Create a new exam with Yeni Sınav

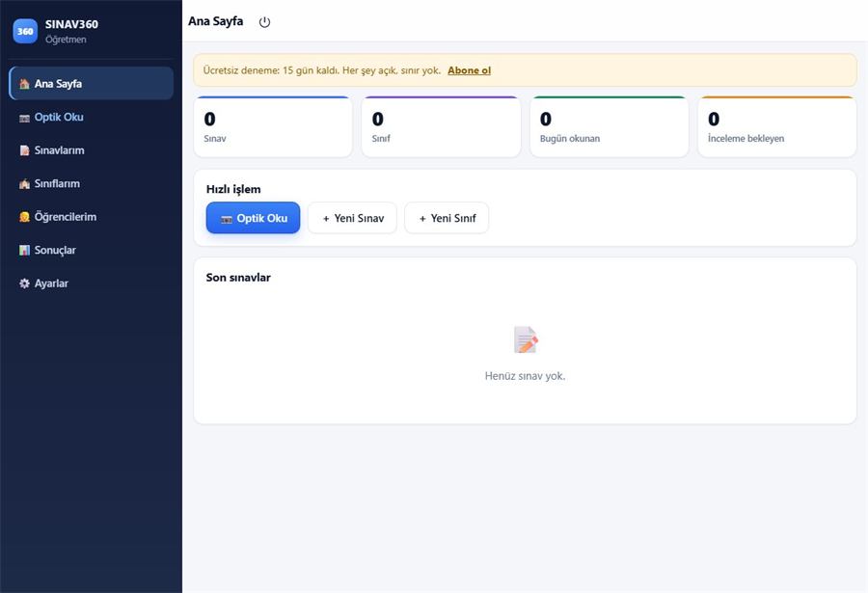pyautogui.click(x=353, y=218)
